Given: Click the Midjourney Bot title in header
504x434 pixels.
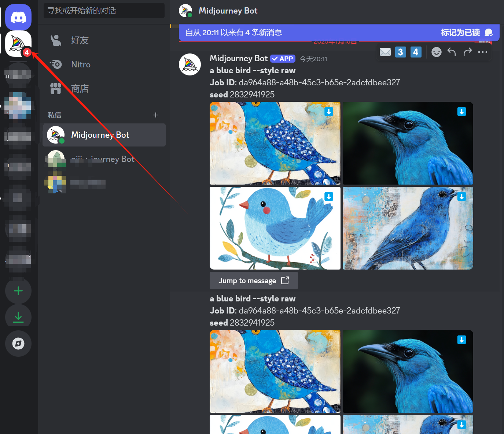Looking at the screenshot, I should pyautogui.click(x=228, y=11).
